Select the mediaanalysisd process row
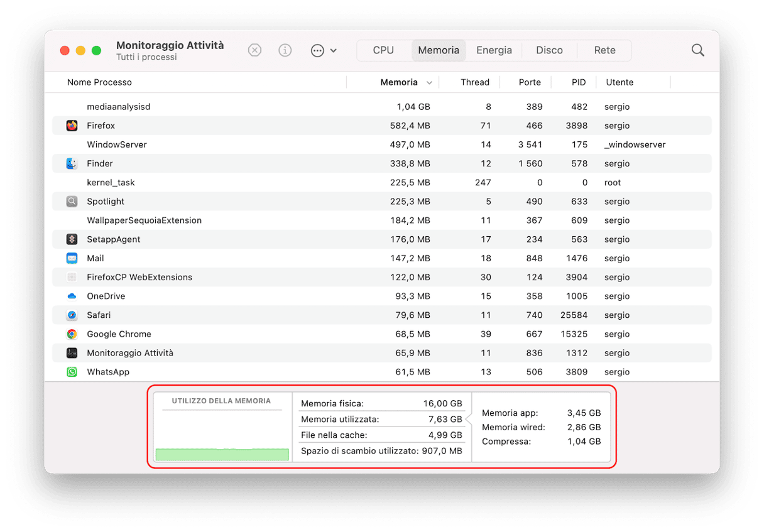 click(x=382, y=107)
